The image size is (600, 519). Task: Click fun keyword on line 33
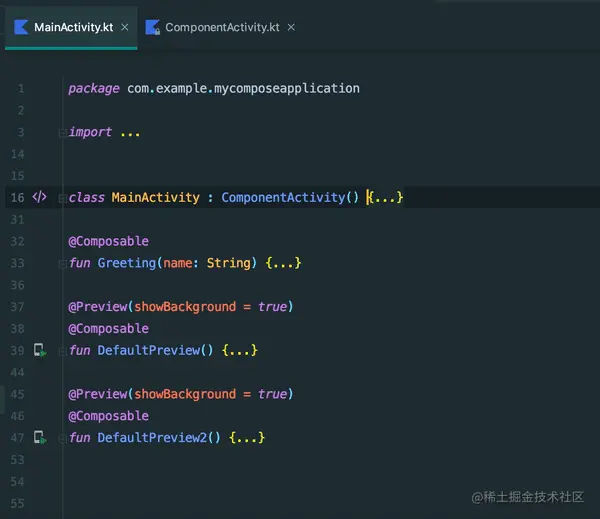coord(79,263)
